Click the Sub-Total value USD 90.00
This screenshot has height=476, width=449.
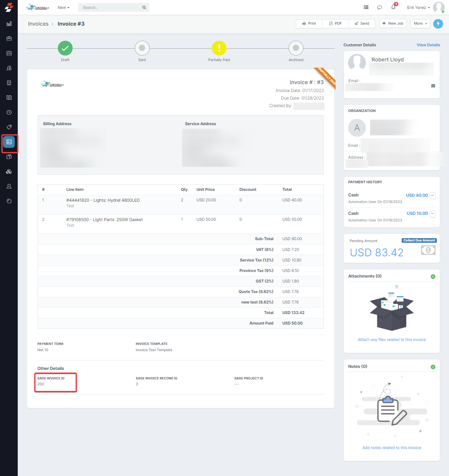[x=292, y=239]
